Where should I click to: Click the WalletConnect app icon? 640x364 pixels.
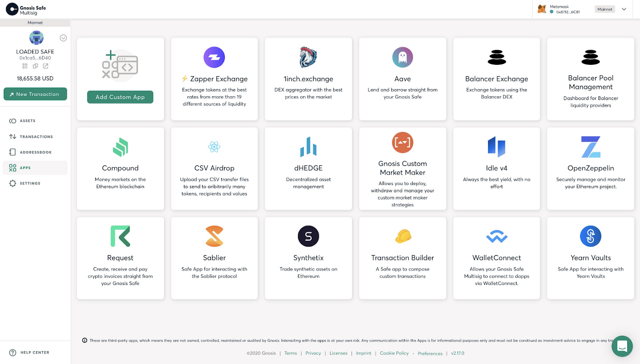coord(496,236)
